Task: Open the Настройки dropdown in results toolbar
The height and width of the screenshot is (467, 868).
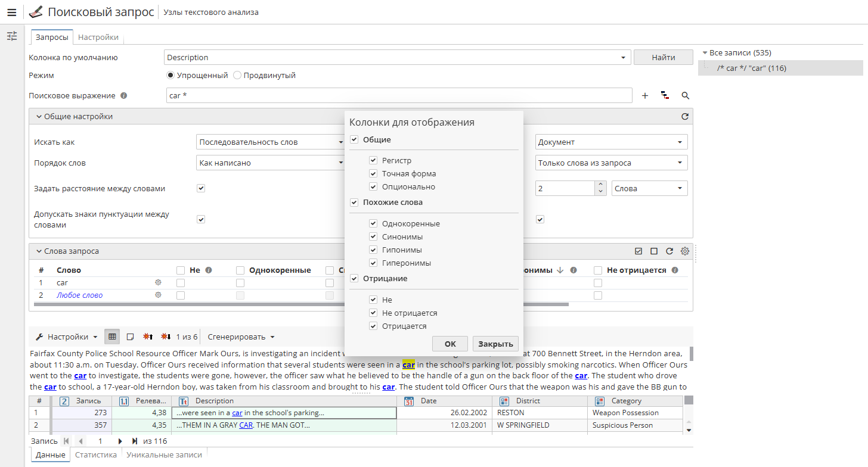Action: pos(66,337)
